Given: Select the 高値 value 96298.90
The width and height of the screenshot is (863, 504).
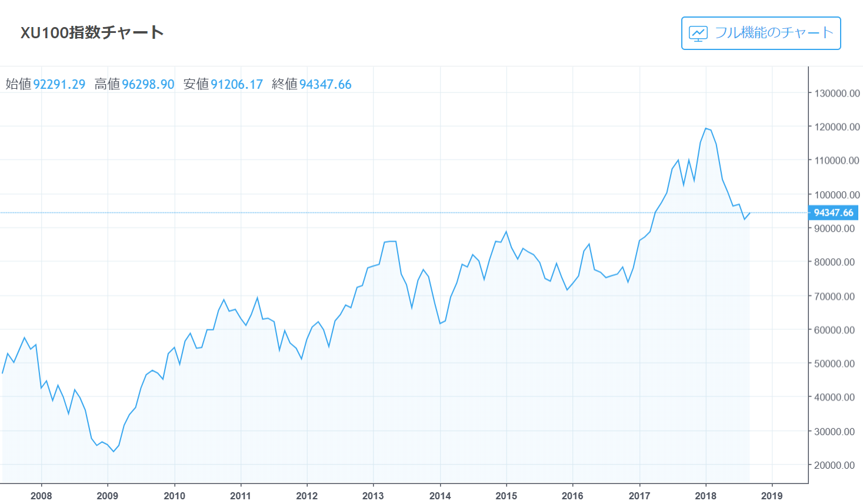Looking at the screenshot, I should click(148, 85).
